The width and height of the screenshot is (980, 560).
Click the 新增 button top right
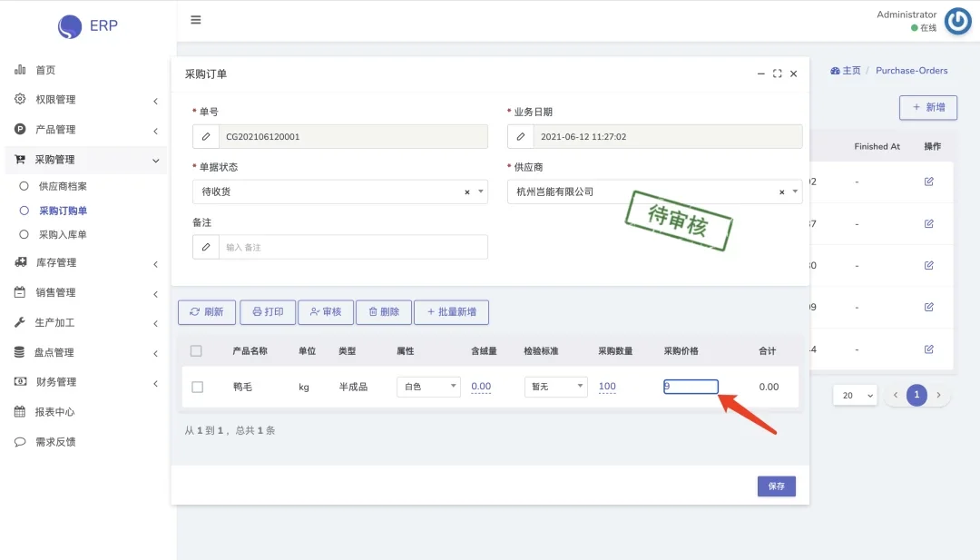tap(929, 107)
